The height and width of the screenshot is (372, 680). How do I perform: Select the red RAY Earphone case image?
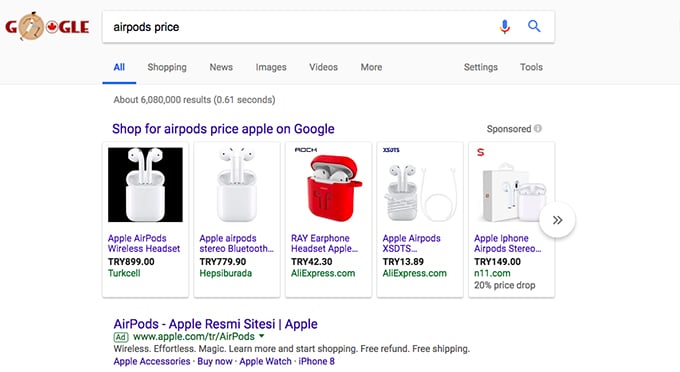click(328, 185)
